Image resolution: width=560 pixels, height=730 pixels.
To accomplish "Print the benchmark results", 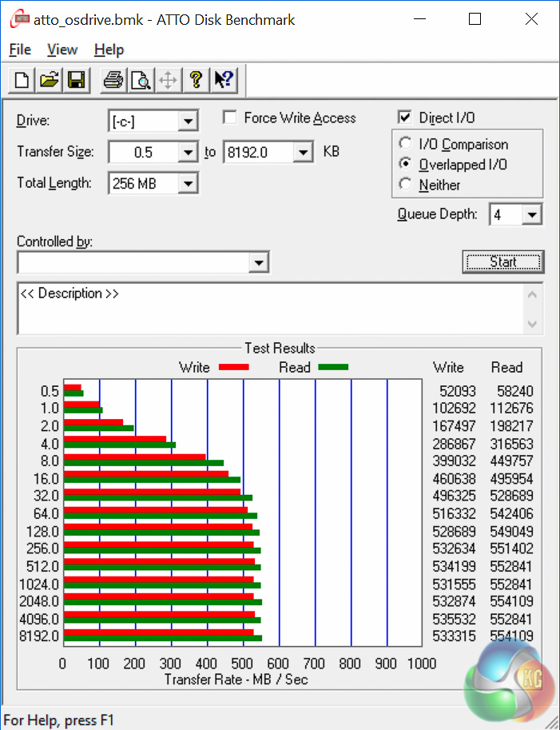I will coord(113,80).
